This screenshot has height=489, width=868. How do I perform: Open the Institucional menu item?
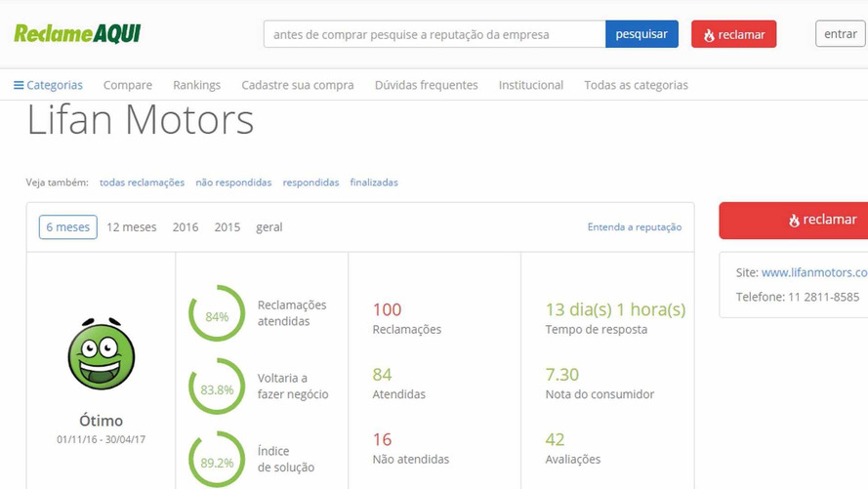click(x=531, y=85)
